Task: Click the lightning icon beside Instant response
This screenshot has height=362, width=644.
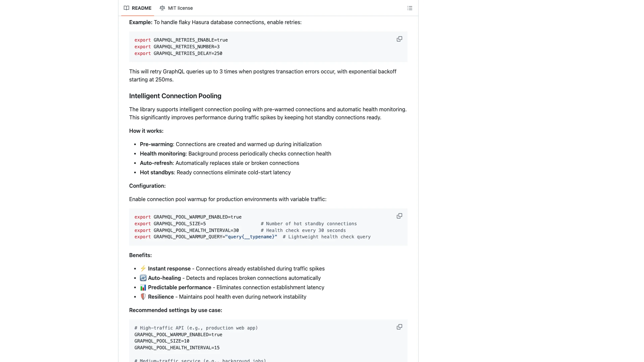Action: coord(143,268)
